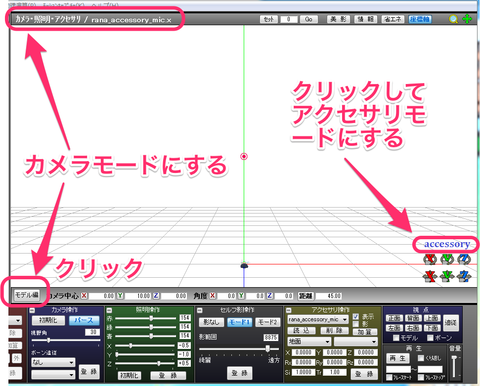This screenshot has width=480, height=386.
Task: Click the 赤 red light slider
Action: coord(145,318)
